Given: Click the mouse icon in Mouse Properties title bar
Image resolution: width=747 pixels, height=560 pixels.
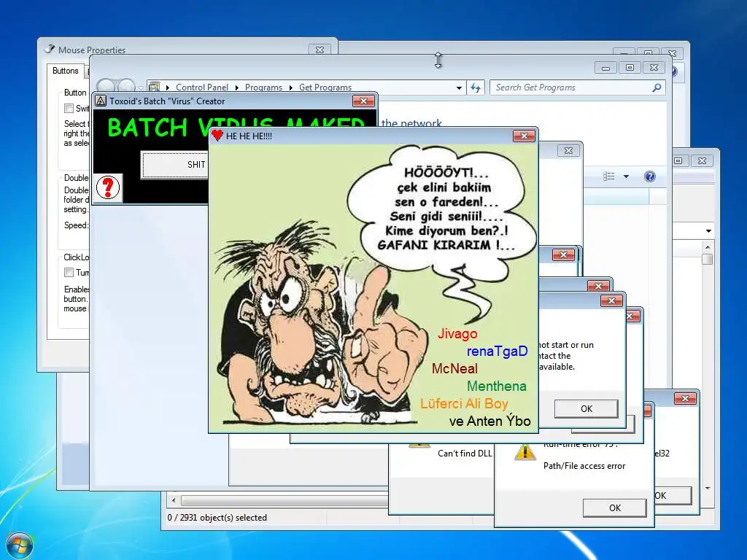Looking at the screenshot, I should coord(50,49).
